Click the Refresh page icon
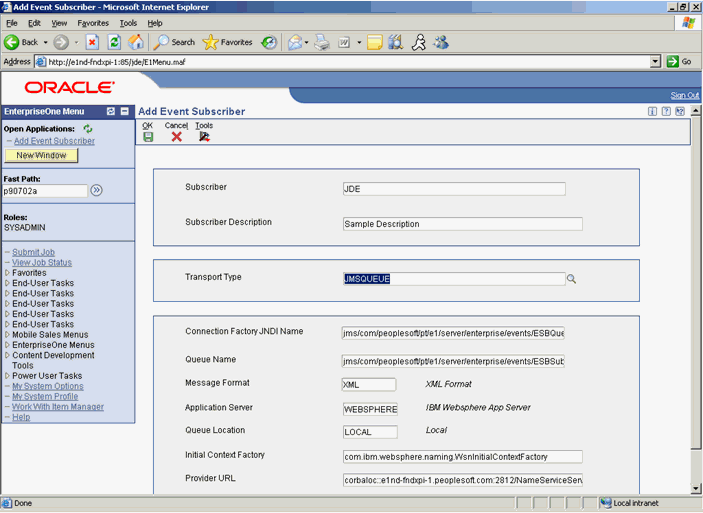This screenshot has height=513, width=703. pyautogui.click(x=114, y=43)
